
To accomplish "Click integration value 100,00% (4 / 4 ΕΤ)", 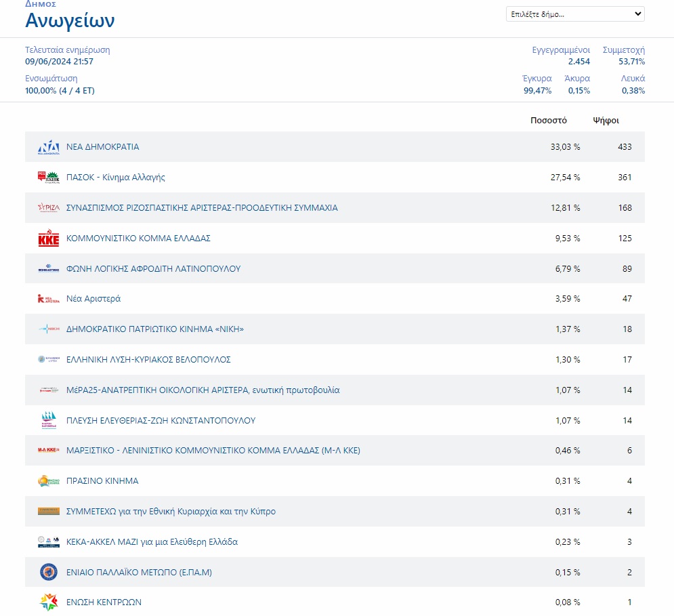I will (x=60, y=90).
